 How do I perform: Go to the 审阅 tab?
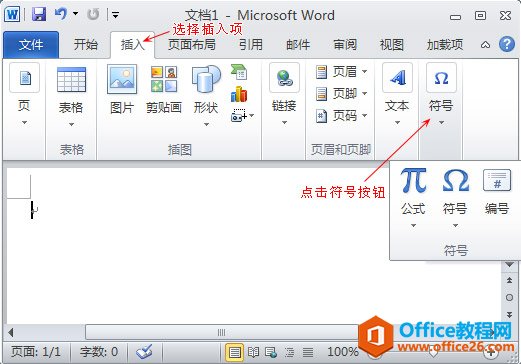(345, 44)
